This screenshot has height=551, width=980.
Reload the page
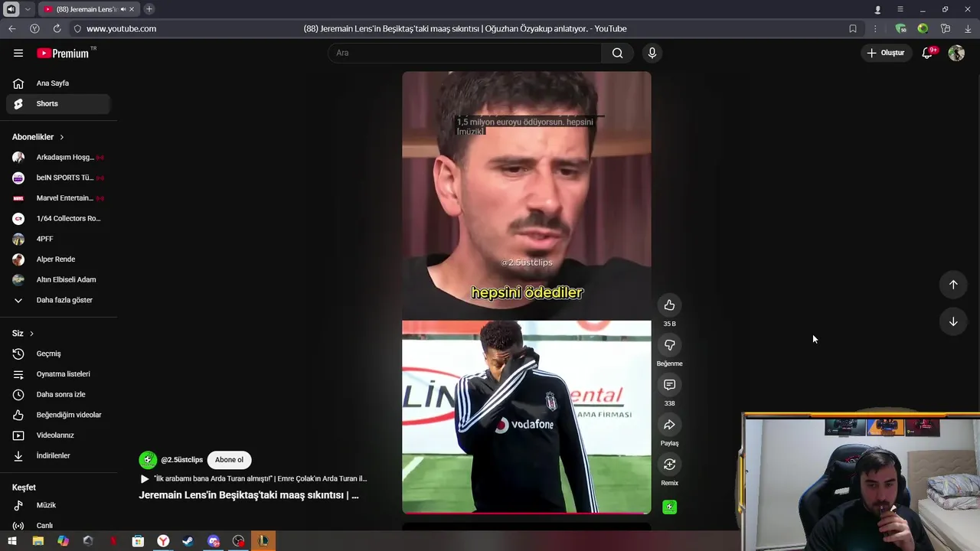(x=57, y=28)
